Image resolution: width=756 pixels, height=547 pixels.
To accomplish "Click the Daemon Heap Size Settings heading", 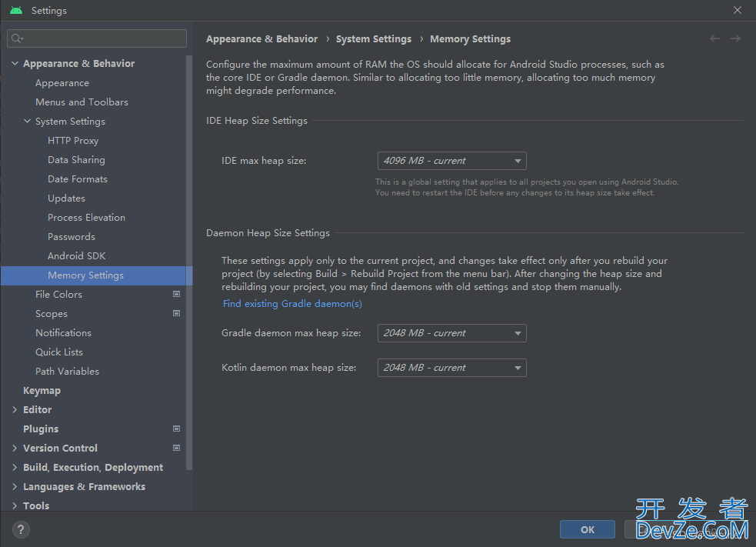I will point(268,233).
